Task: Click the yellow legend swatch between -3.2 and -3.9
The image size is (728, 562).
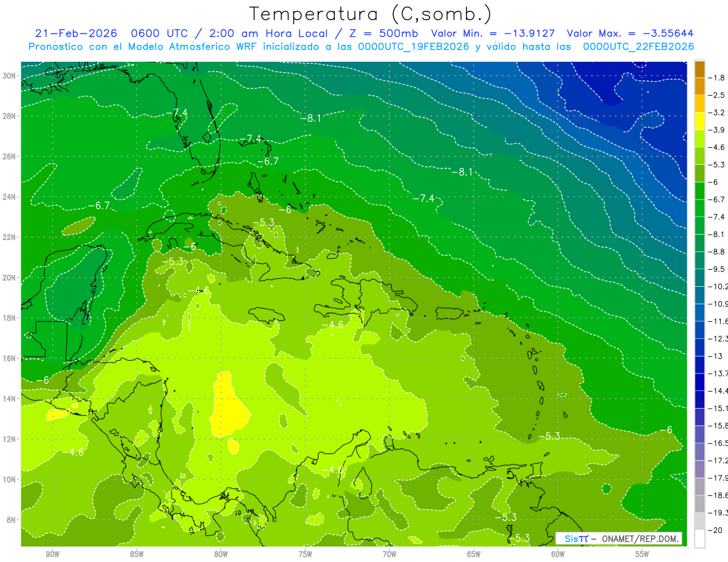Action: click(x=699, y=121)
